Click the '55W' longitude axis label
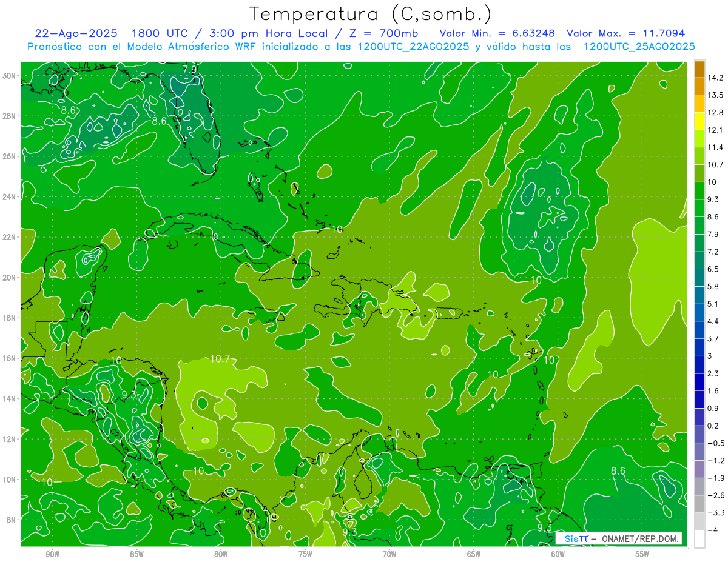The height and width of the screenshot is (562, 728). (x=642, y=554)
